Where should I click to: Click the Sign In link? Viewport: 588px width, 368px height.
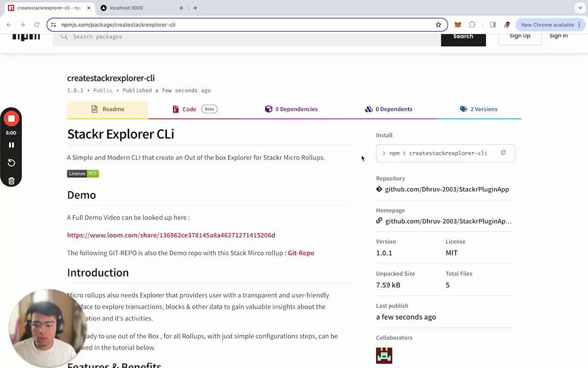coord(558,36)
